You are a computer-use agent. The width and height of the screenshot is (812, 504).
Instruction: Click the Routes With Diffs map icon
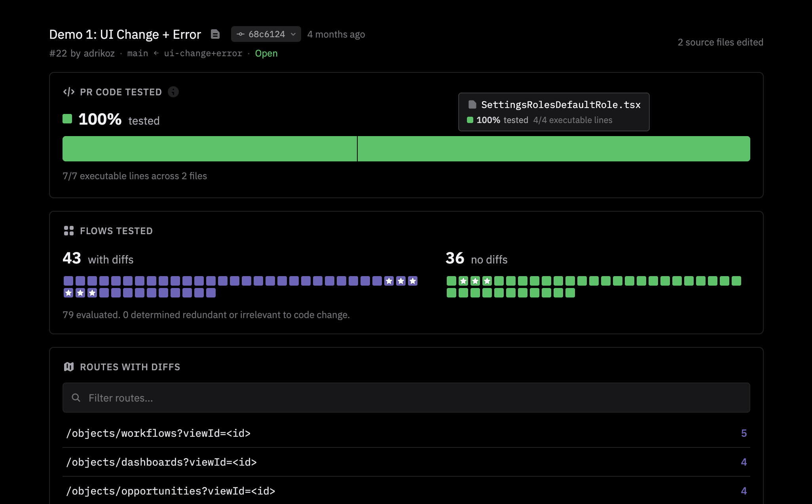tap(69, 367)
